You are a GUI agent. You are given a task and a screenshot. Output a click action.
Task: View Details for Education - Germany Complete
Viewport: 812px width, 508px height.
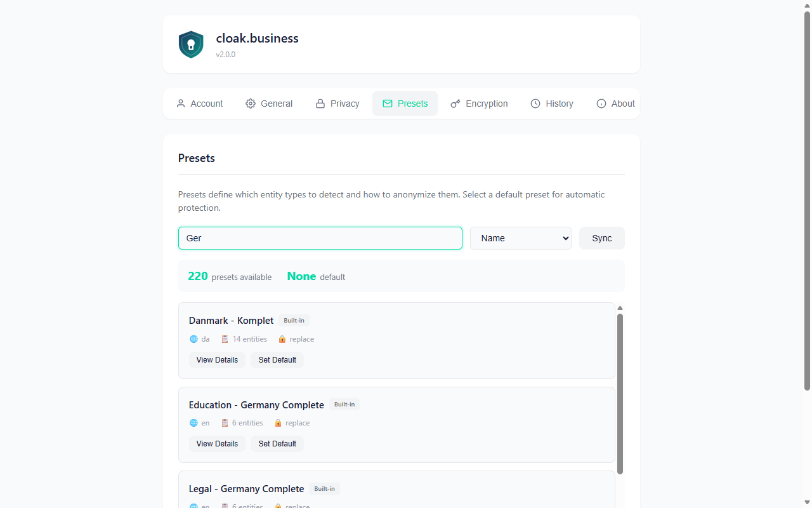(x=217, y=444)
